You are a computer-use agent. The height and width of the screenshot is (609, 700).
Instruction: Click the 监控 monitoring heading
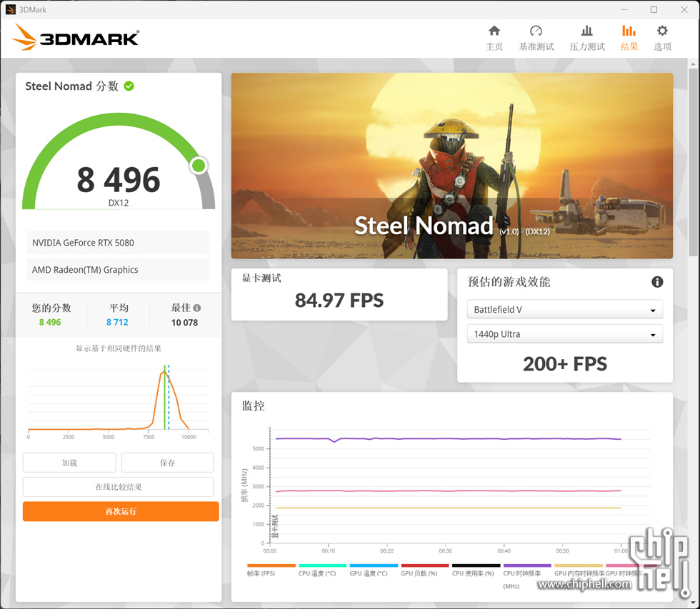(x=253, y=406)
